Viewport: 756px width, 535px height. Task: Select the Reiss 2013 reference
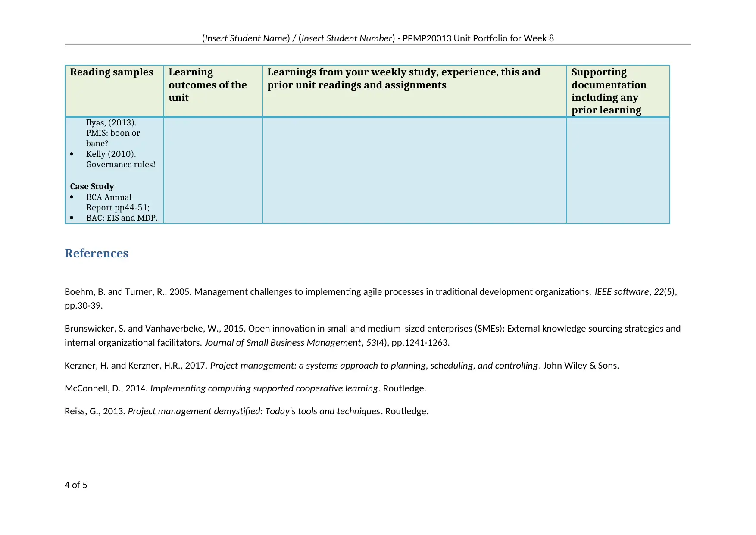(x=247, y=411)
